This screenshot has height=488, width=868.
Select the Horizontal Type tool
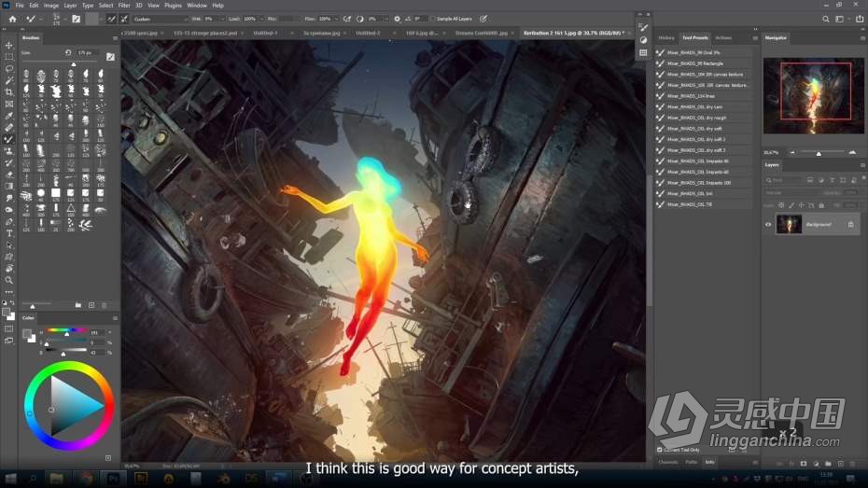pos(8,233)
